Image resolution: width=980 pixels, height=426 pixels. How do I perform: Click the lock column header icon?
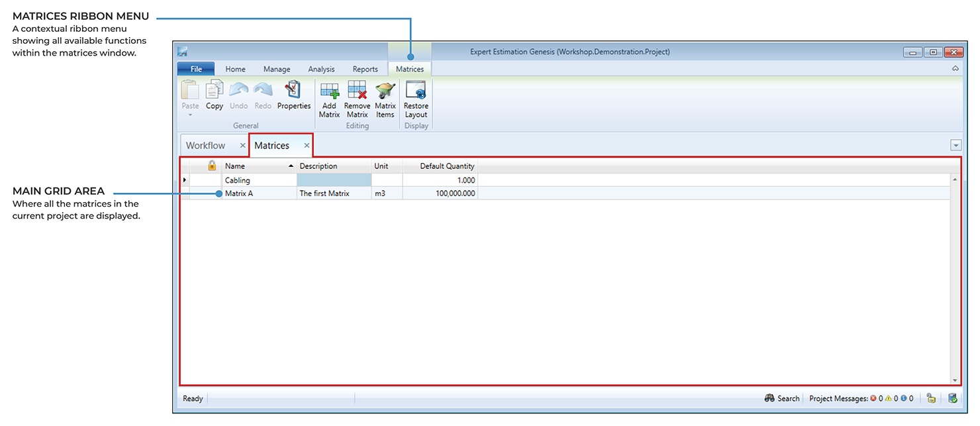click(212, 166)
